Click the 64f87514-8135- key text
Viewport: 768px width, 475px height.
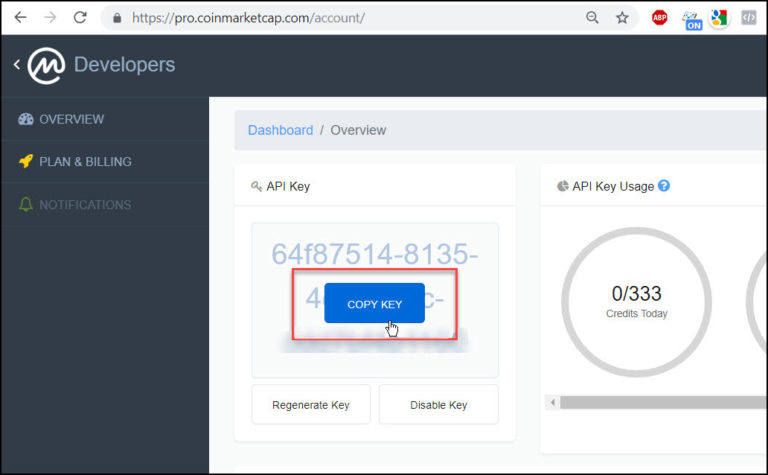375,254
